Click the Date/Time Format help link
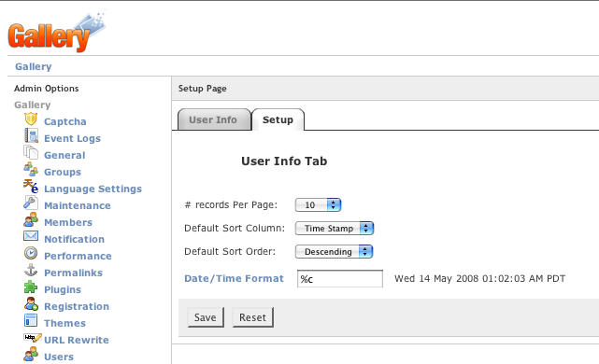599x364 pixels. [x=234, y=278]
